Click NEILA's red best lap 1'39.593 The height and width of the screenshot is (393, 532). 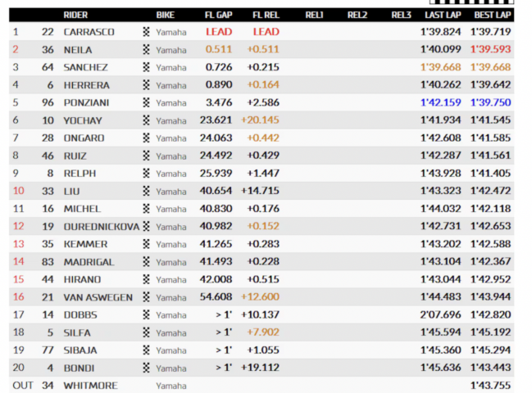490,49
